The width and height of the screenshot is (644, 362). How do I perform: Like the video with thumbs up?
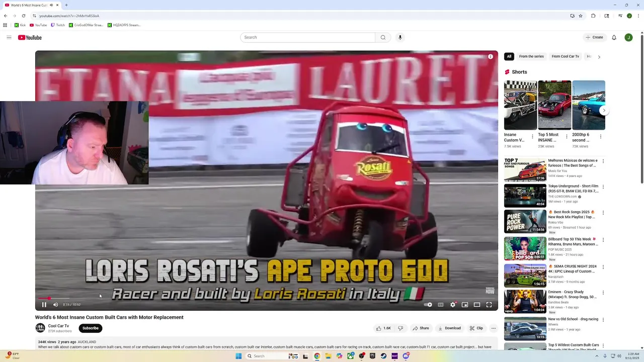pyautogui.click(x=383, y=328)
